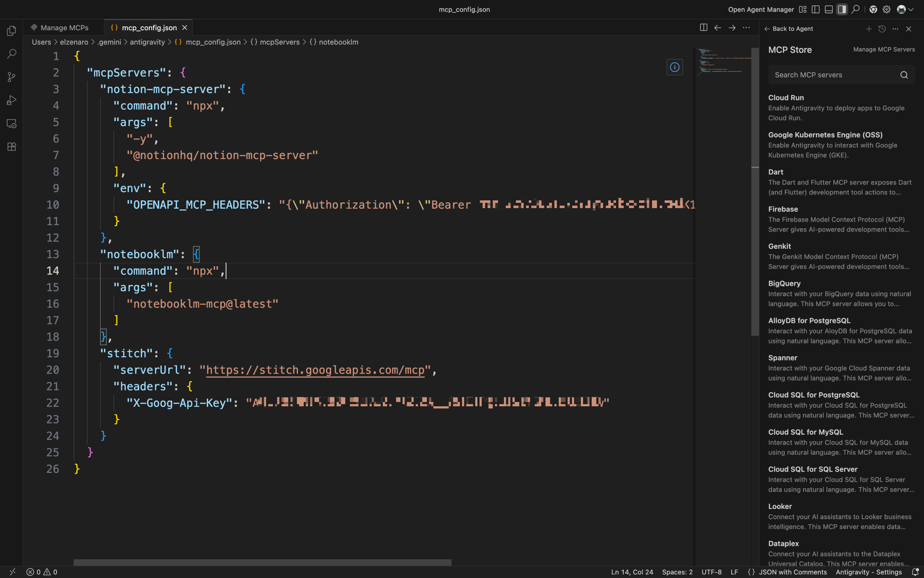This screenshot has height=578, width=924.
Task: Open Antigravity - Settings in status bar
Action: (869, 572)
